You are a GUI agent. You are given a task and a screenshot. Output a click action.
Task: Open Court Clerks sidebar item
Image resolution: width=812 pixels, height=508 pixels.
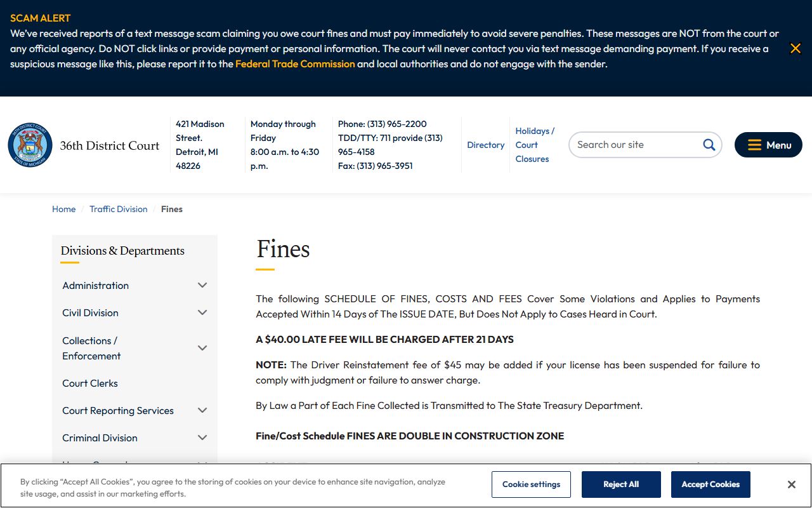(90, 383)
